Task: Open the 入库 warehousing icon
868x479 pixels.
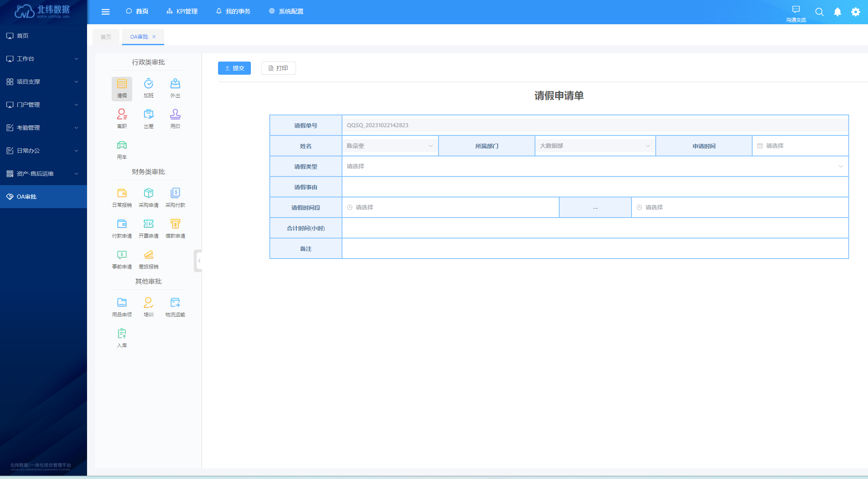Action: 122,338
